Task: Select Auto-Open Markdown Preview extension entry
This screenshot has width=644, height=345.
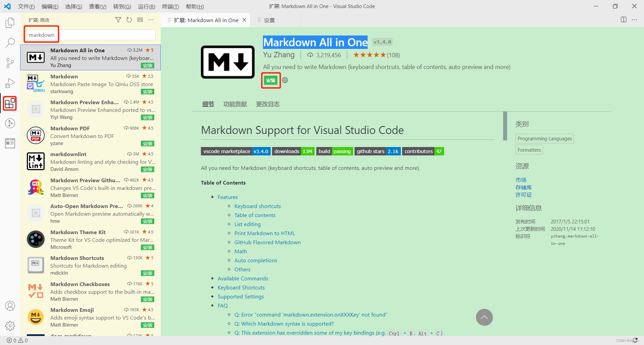Action: point(91,213)
